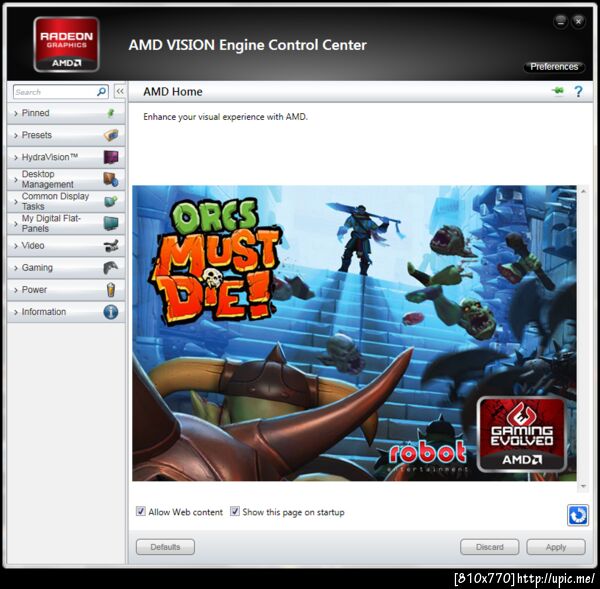Click the magnifier search icon
The image size is (600, 589).
coord(101,92)
